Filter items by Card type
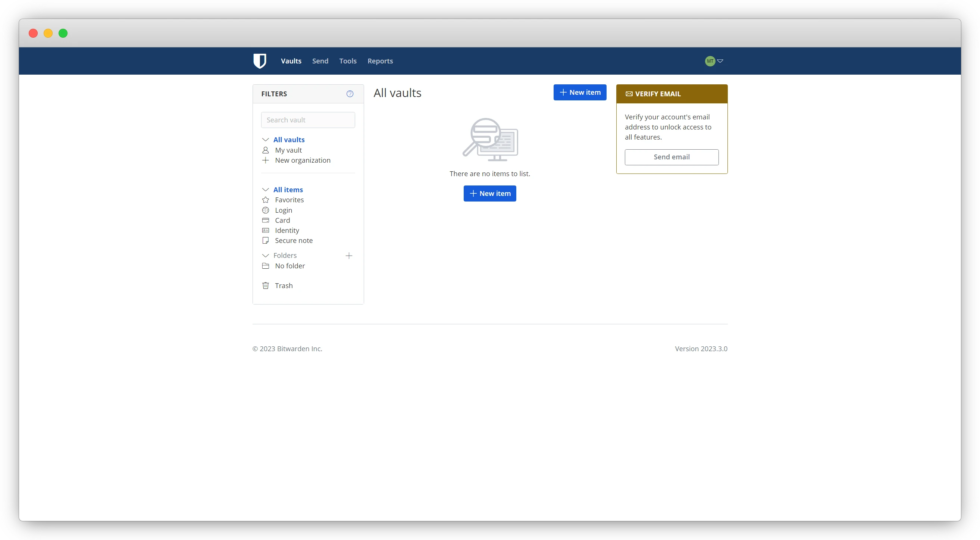The width and height of the screenshot is (980, 540). point(282,220)
